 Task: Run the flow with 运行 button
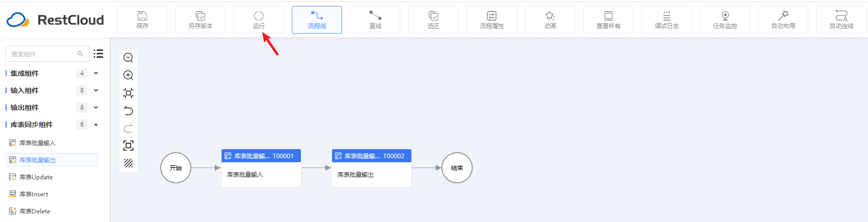(259, 20)
